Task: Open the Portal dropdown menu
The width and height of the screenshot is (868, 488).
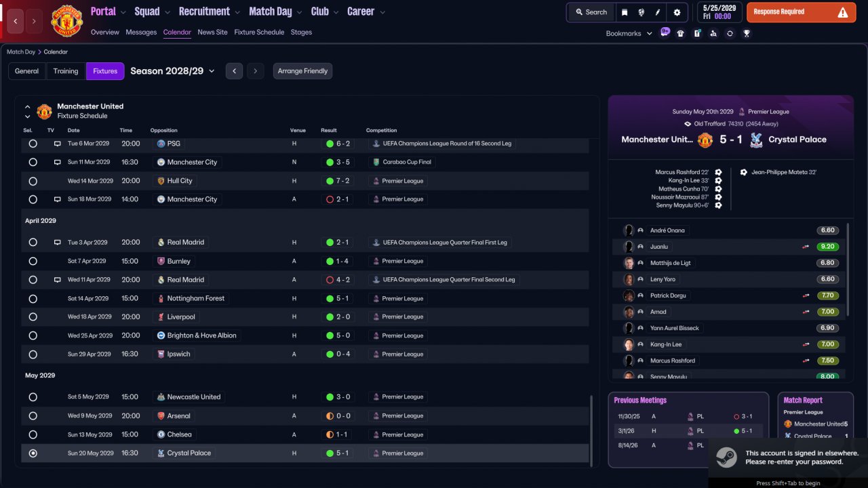Action: pyautogui.click(x=108, y=12)
